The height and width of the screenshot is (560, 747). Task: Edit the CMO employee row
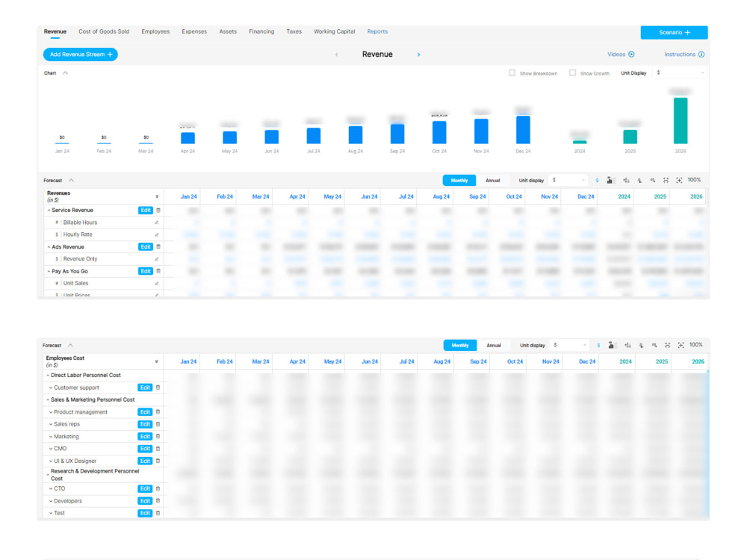pos(145,449)
